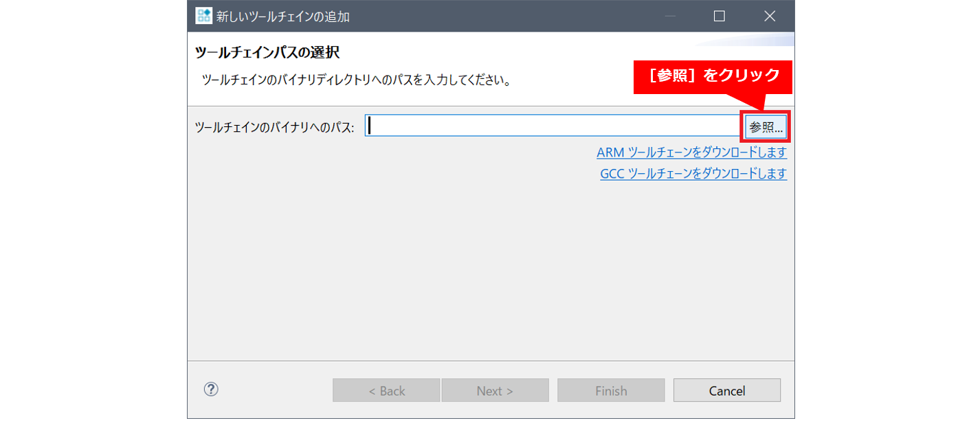Click the greyed-out Next > button

coord(495,390)
